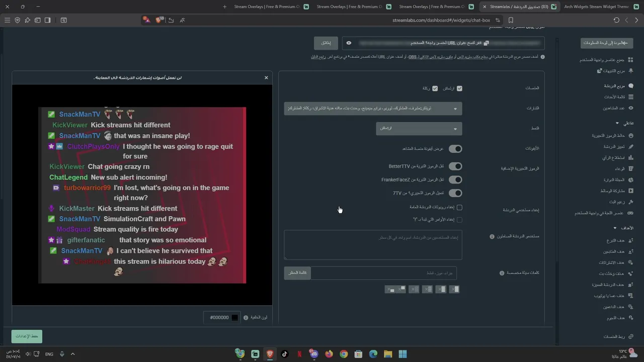Check the hide commands starting with ! checkbox
Viewport: 644px width, 362px height.
459,220
